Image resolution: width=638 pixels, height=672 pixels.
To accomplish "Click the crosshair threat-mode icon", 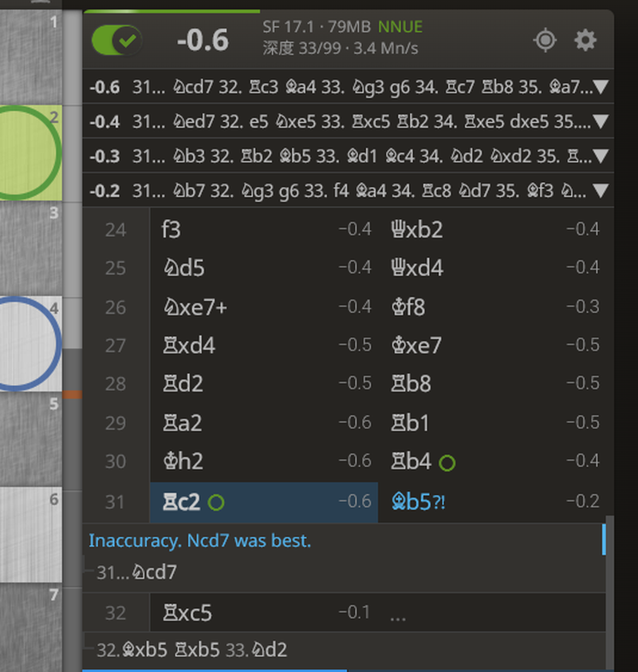I will click(x=545, y=40).
